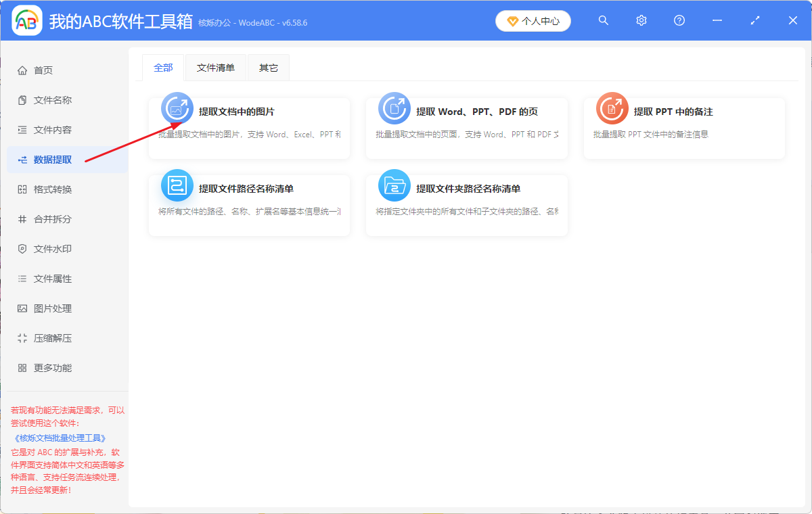Open the 提取 PPT 中的备注 tool icon
Image resolution: width=812 pixels, height=514 pixels.
point(612,108)
